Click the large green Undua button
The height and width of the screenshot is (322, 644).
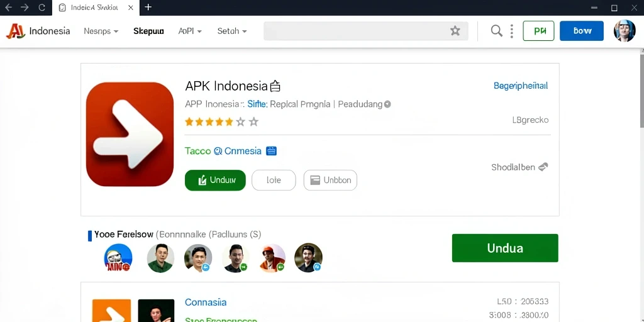click(505, 248)
